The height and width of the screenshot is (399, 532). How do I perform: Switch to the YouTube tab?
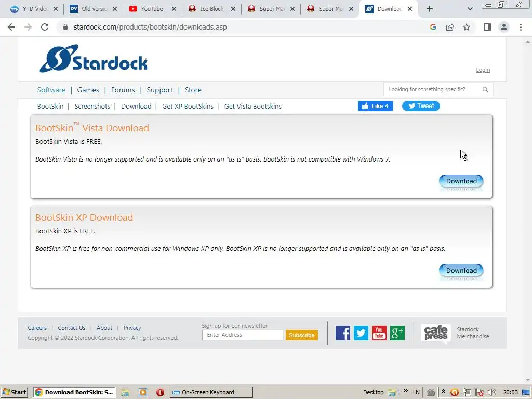click(x=152, y=9)
